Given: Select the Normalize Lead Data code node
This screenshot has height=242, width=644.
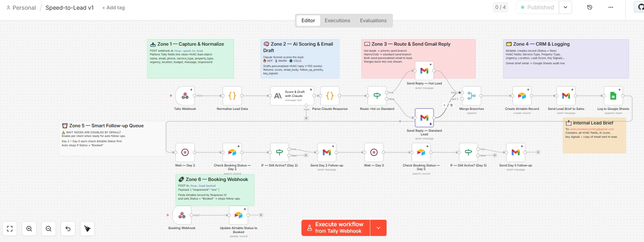Looking at the screenshot, I should pos(232,96).
